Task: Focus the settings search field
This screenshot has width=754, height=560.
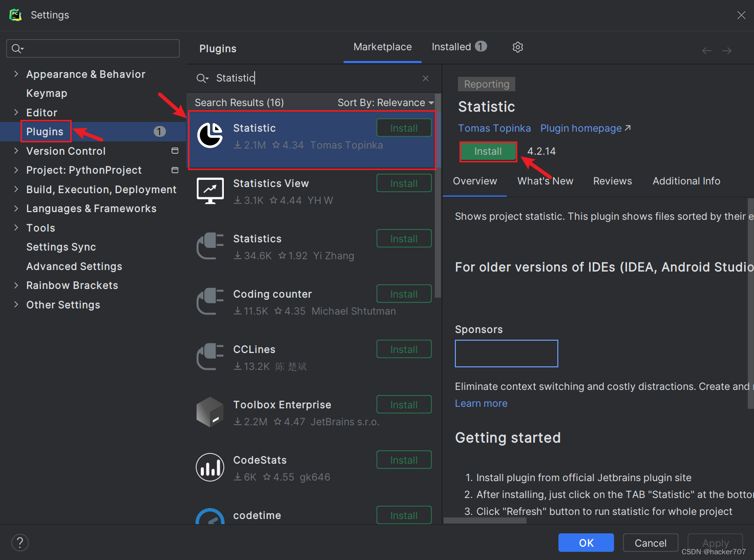Action: pos(93,49)
